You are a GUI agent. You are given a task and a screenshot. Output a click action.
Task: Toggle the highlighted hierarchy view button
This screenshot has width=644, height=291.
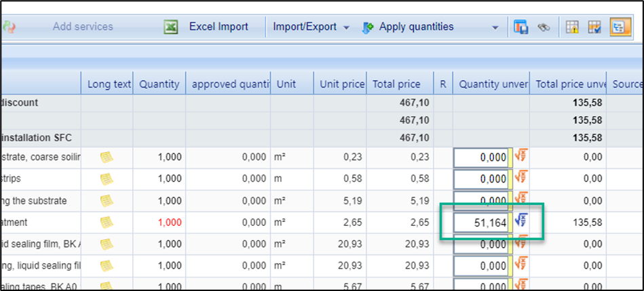pyautogui.click(x=620, y=27)
